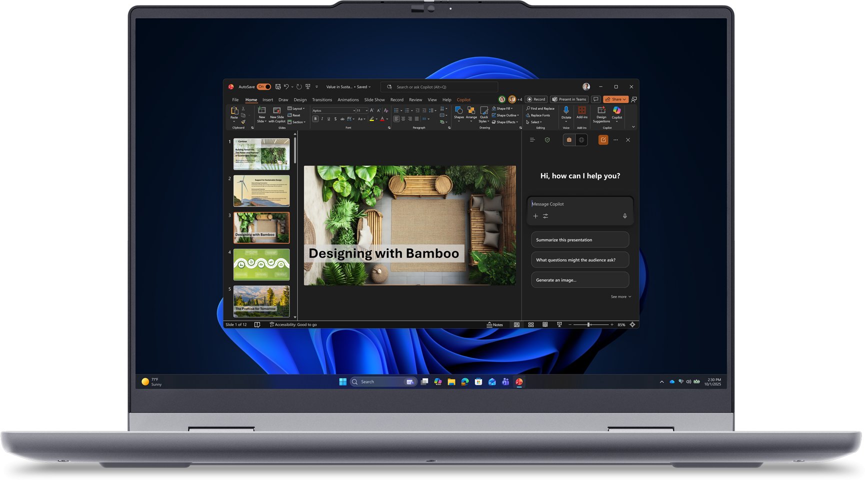Open the Select dropdown in Editing

point(533,122)
